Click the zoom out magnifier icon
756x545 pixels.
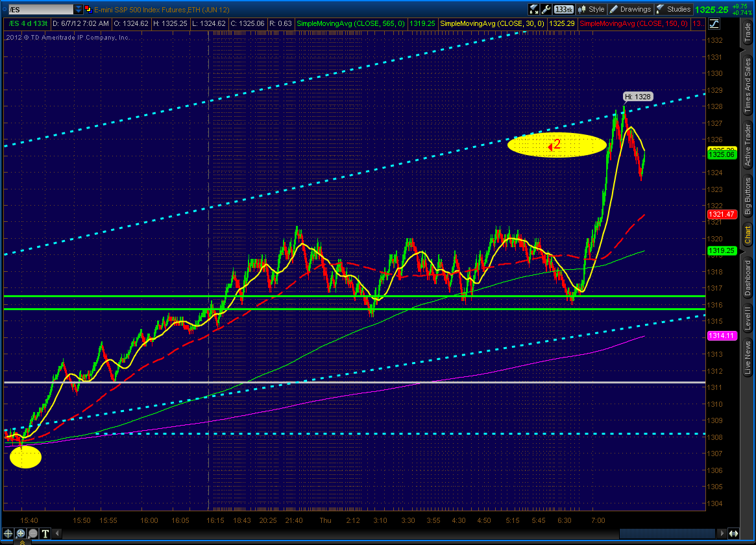click(33, 533)
